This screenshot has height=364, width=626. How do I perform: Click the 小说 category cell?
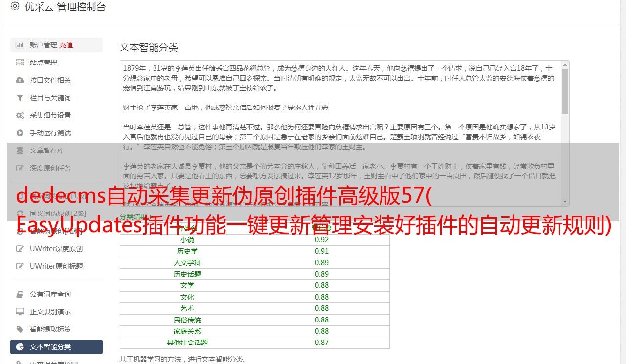coord(187,240)
